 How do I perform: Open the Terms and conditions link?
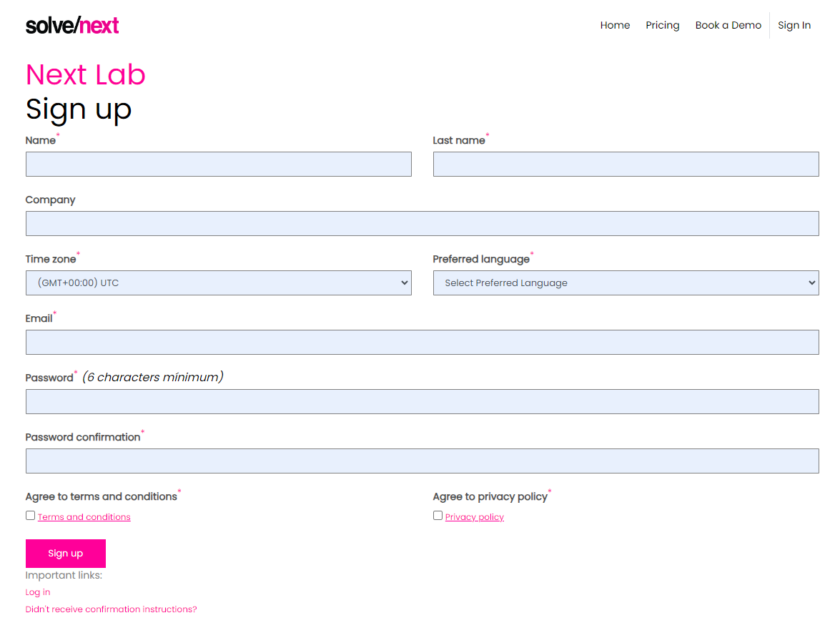[84, 516]
